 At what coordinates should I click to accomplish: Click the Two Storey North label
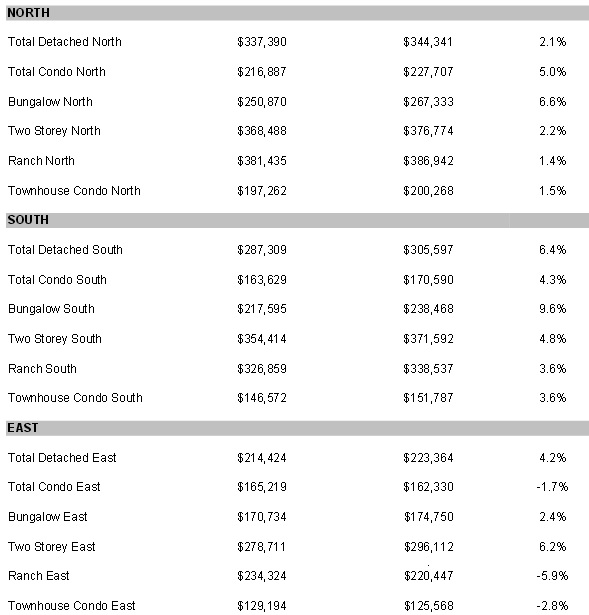[x=54, y=131]
